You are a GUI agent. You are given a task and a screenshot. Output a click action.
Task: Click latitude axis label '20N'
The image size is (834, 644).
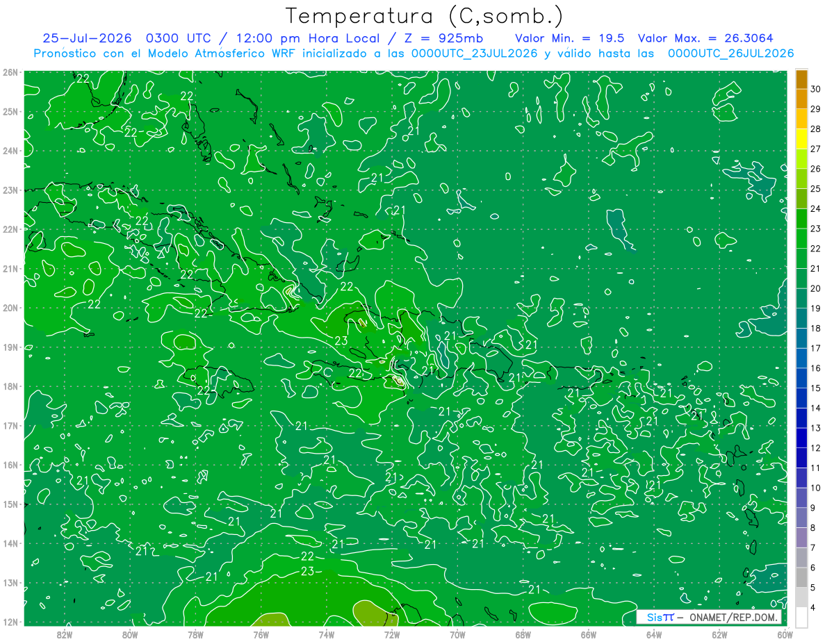10,308
